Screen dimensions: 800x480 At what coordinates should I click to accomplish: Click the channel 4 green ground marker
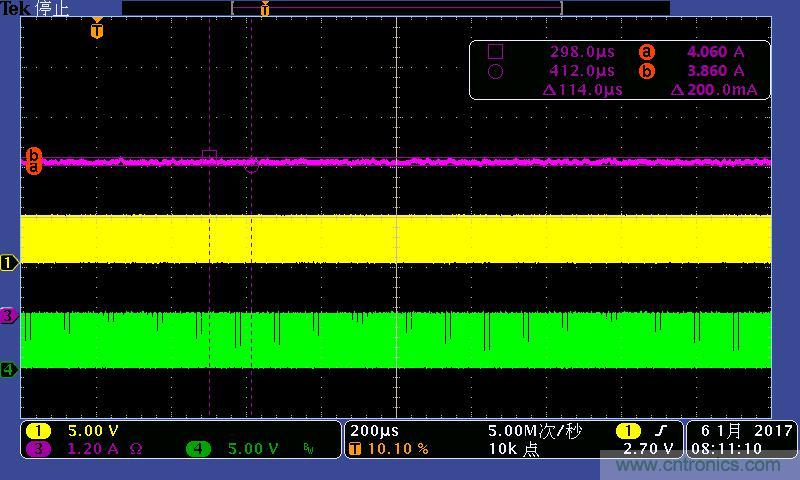tap(9, 370)
